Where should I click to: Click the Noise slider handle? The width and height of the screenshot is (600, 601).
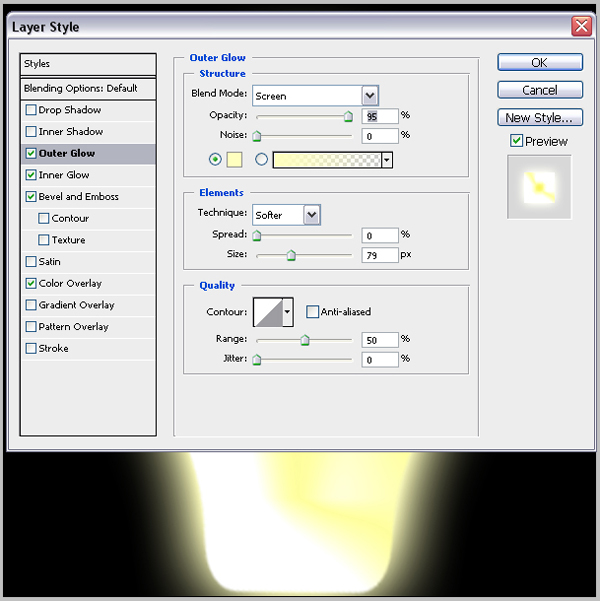click(257, 136)
